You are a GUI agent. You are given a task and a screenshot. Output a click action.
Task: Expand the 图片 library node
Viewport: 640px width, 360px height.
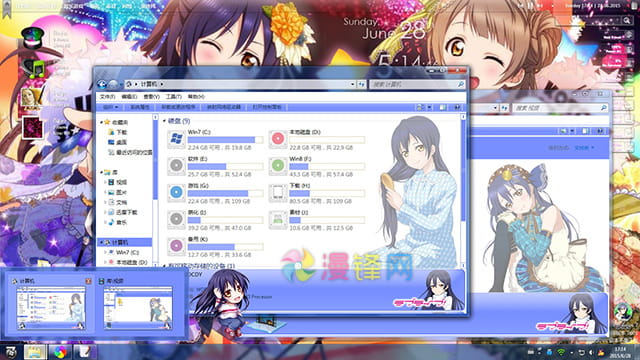(x=105, y=192)
